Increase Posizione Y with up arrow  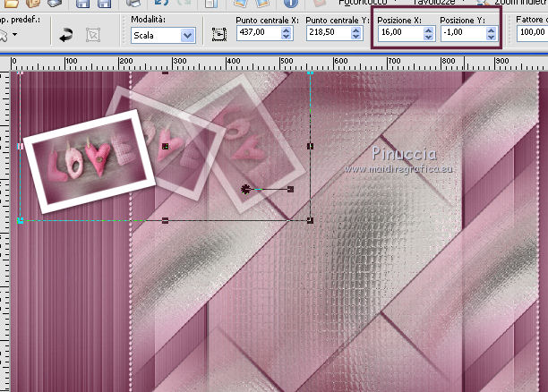pyautogui.click(x=491, y=30)
